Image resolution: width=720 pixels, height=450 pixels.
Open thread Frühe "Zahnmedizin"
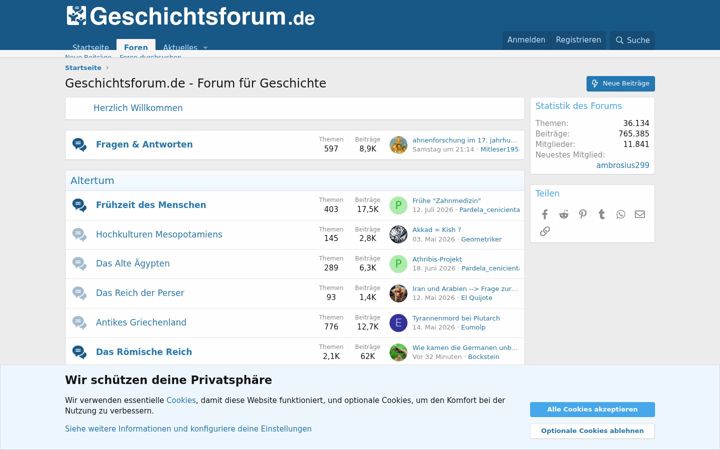(446, 201)
